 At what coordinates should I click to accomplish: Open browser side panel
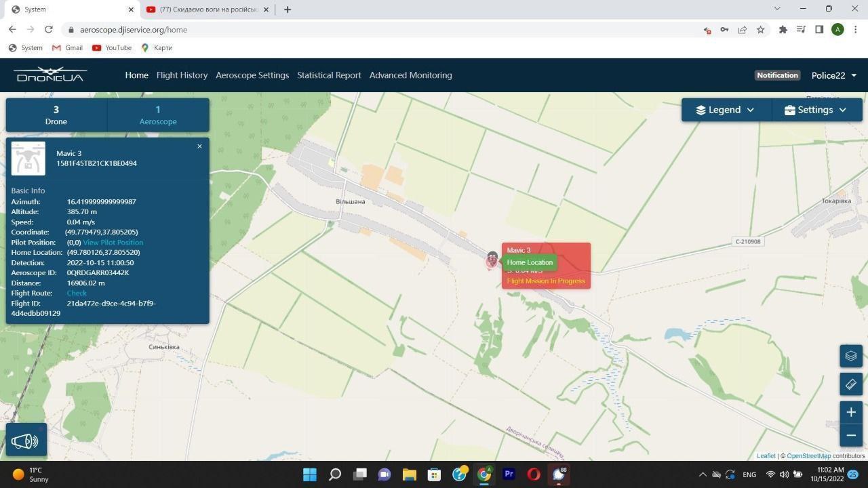tap(819, 30)
